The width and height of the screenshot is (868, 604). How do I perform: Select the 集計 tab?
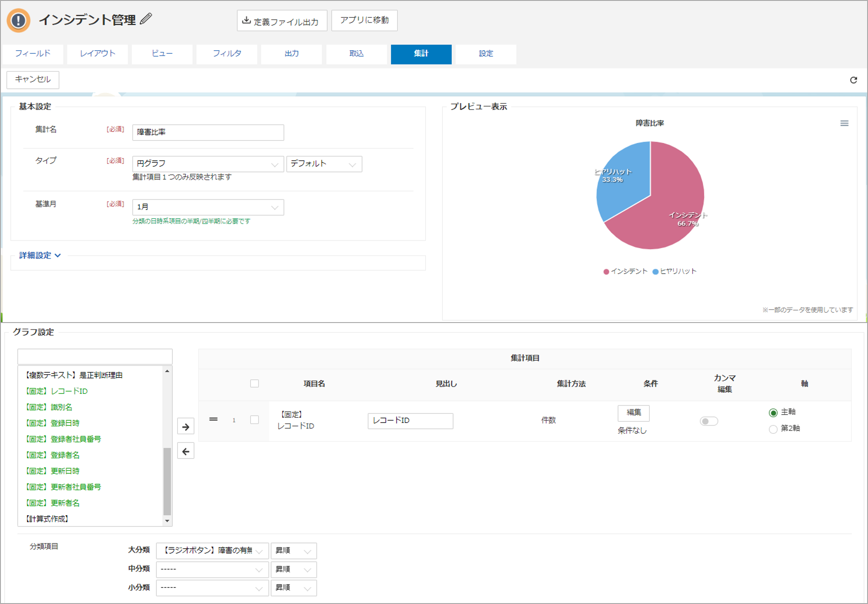421,54
